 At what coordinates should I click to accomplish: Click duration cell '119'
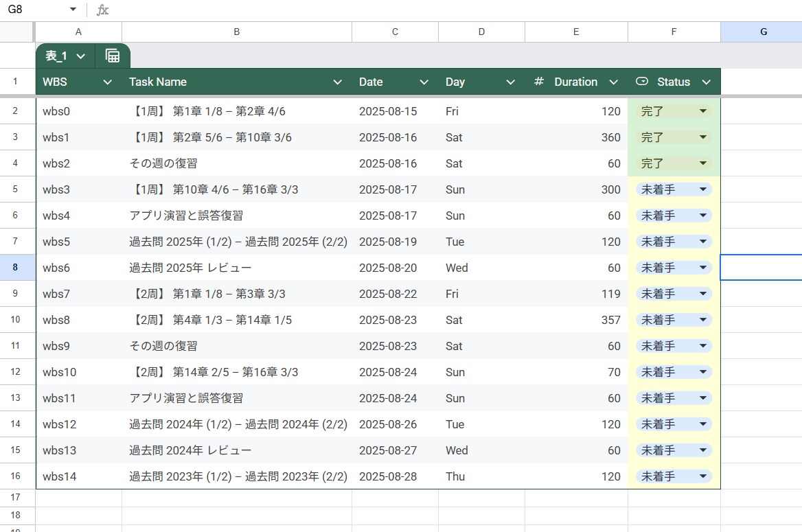(x=576, y=294)
